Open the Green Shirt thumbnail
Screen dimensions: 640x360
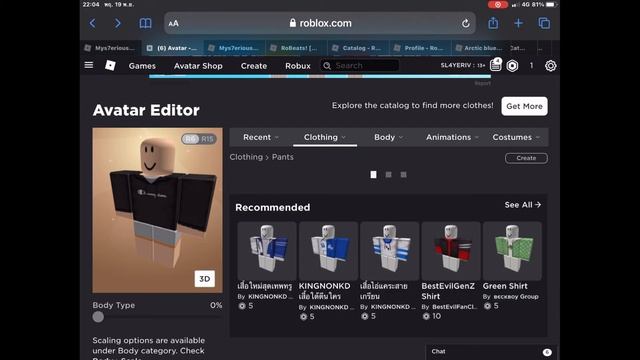[x=512, y=251]
